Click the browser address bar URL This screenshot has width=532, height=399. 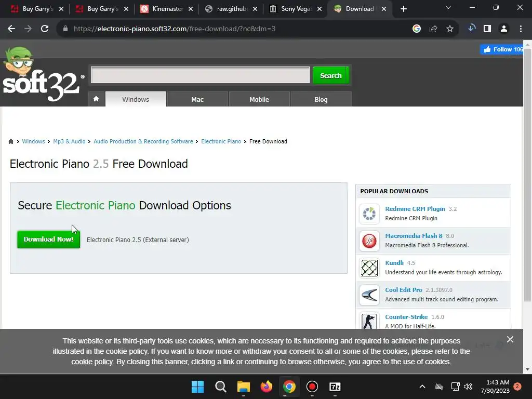point(175,29)
